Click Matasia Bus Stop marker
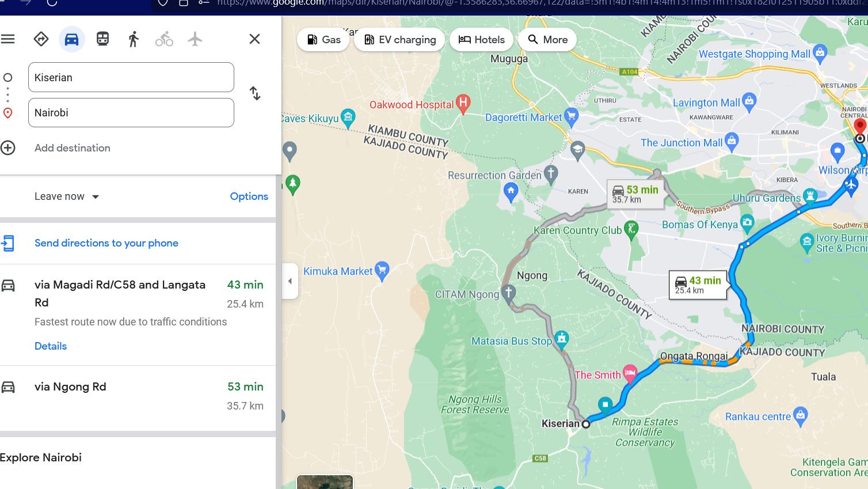 point(562,340)
